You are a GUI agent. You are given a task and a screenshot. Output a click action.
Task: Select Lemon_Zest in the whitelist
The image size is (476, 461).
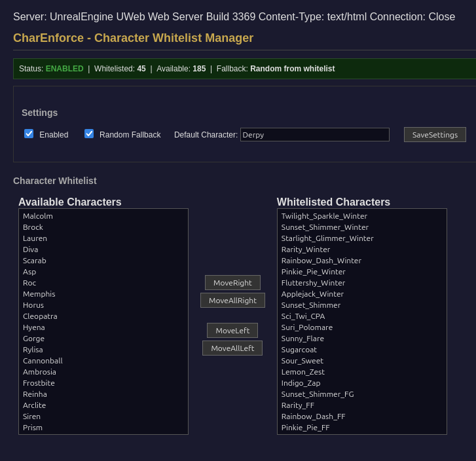point(362,372)
